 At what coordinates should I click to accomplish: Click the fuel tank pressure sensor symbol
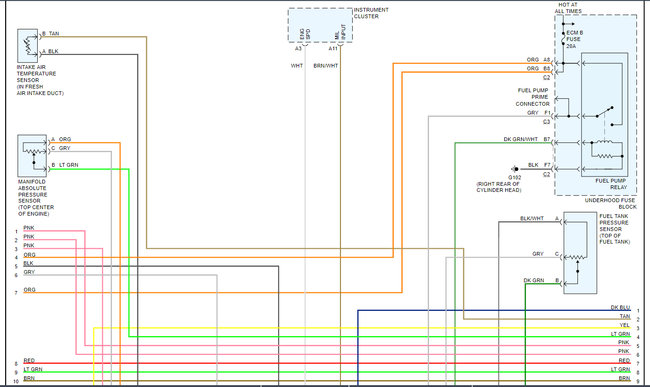pos(580,253)
